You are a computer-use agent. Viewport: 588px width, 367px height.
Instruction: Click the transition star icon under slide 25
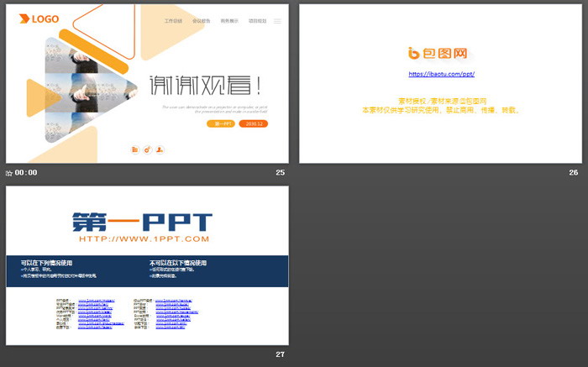(x=9, y=173)
